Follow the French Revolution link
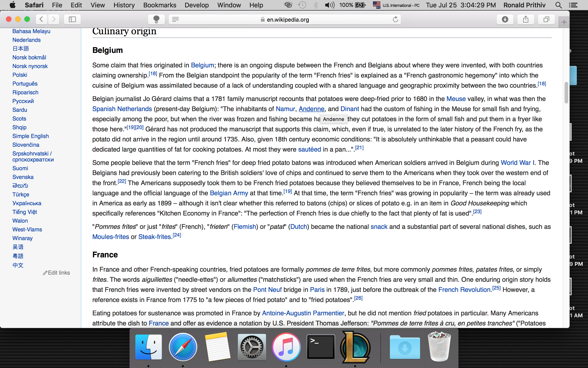 [x=464, y=290]
